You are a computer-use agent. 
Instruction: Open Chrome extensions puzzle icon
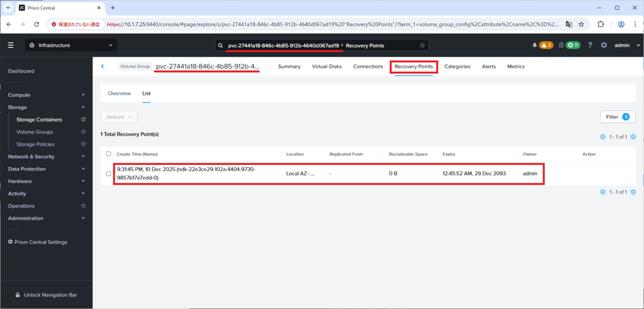pos(600,24)
